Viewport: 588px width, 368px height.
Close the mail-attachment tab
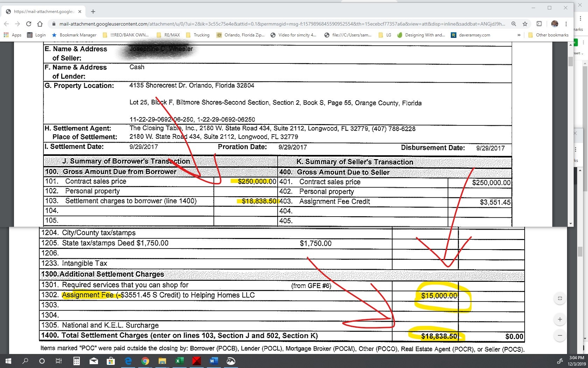pyautogui.click(x=80, y=12)
